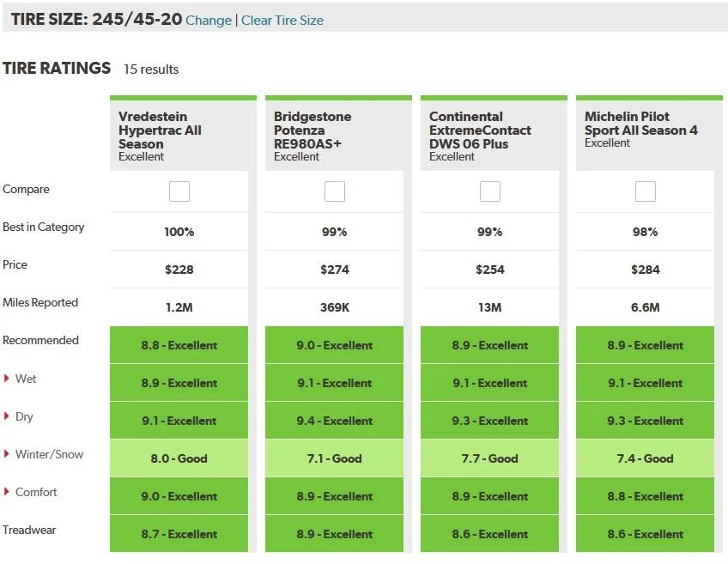Open Vredestein Hypertrac All Season tire
728x564 pixels.
tap(160, 130)
